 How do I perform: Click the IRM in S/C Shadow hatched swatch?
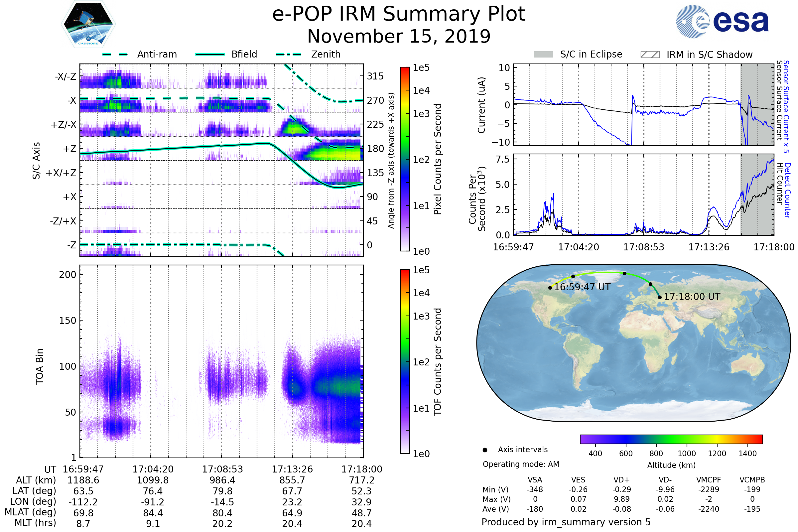click(650, 55)
